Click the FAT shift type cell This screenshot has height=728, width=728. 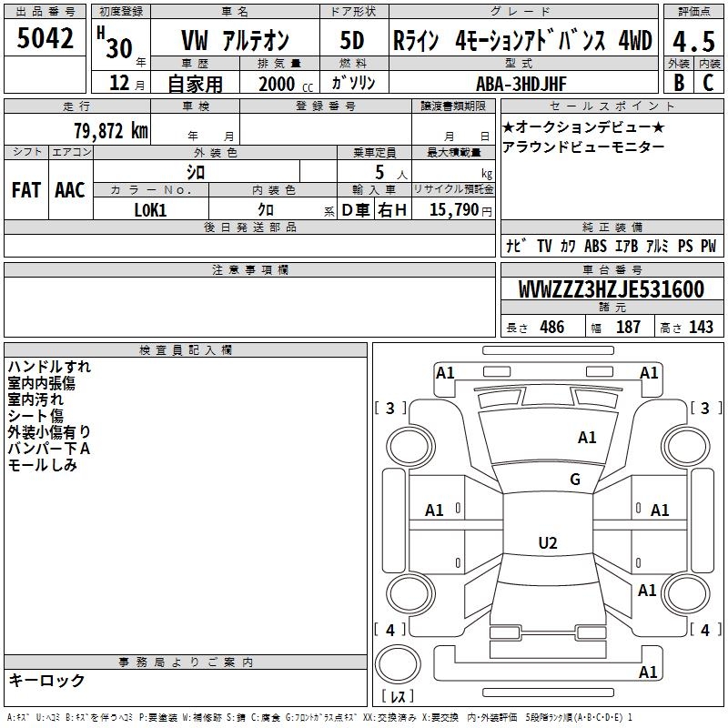click(x=25, y=190)
